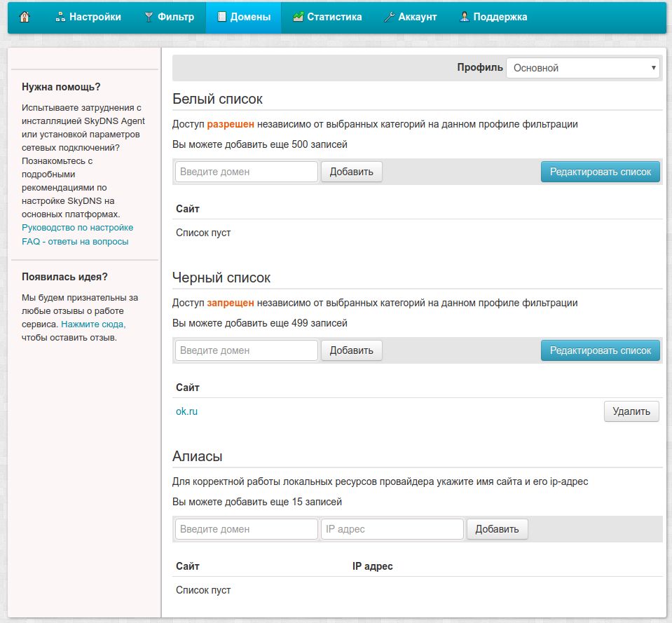The height and width of the screenshot is (623, 672).
Task: Open Статистика via its chart icon
Action: point(298,17)
